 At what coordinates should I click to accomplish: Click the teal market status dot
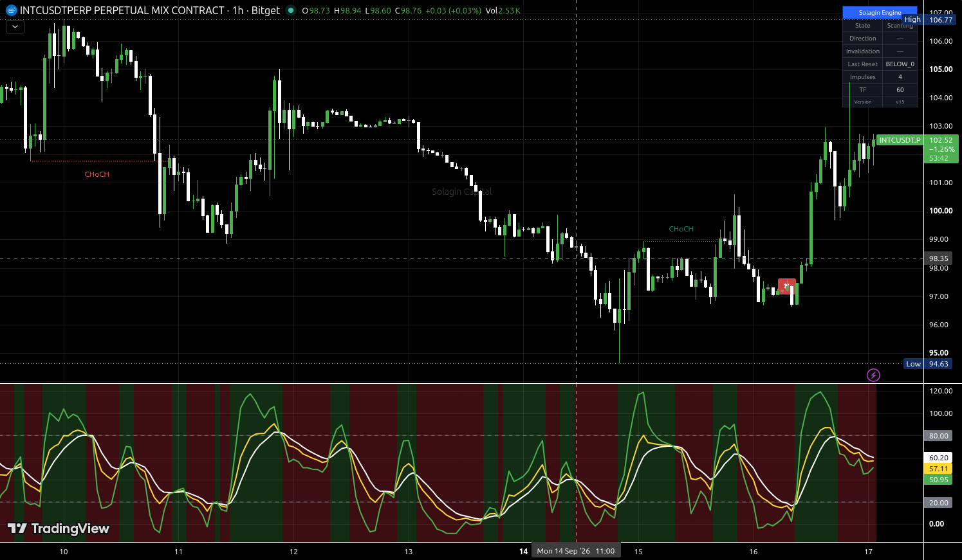coord(291,10)
